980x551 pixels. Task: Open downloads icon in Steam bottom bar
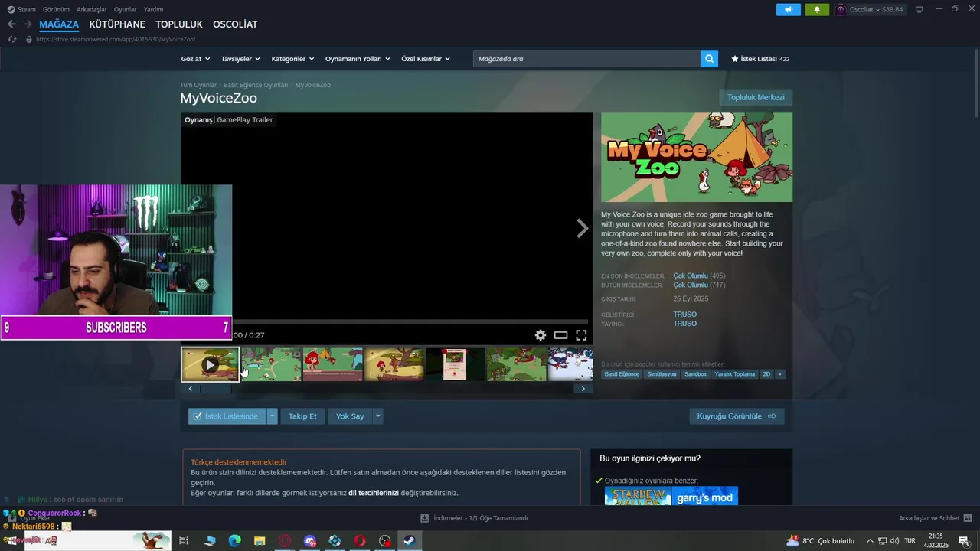pos(425,518)
